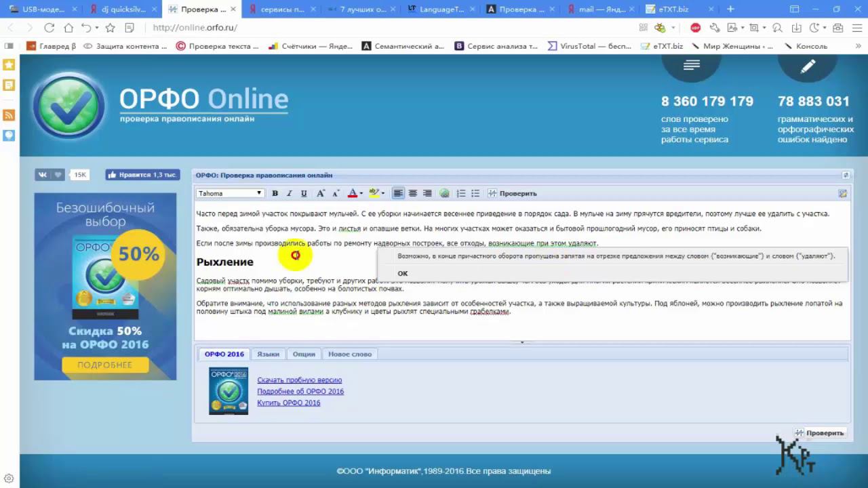Screen dimensions: 868x488
Task: Click the red ABP adblock icon
Action: coord(695,28)
